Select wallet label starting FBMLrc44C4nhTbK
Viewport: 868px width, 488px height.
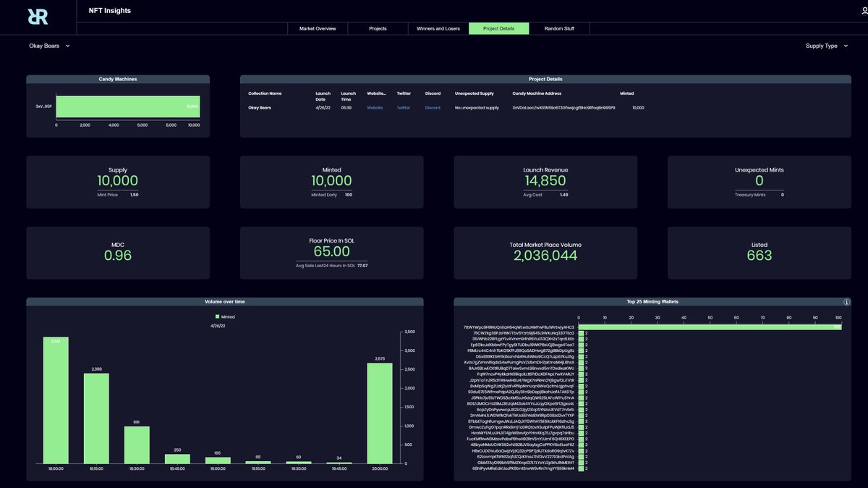point(521,350)
